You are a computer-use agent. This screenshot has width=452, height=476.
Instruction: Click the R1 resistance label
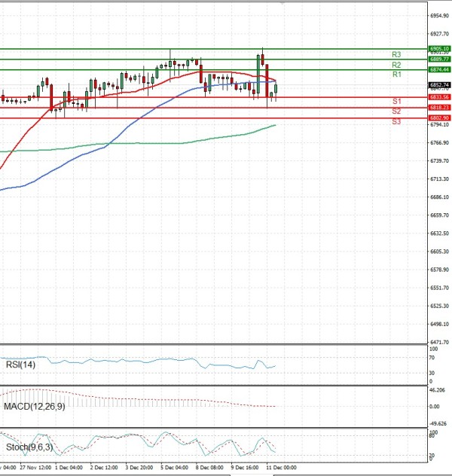(x=395, y=75)
